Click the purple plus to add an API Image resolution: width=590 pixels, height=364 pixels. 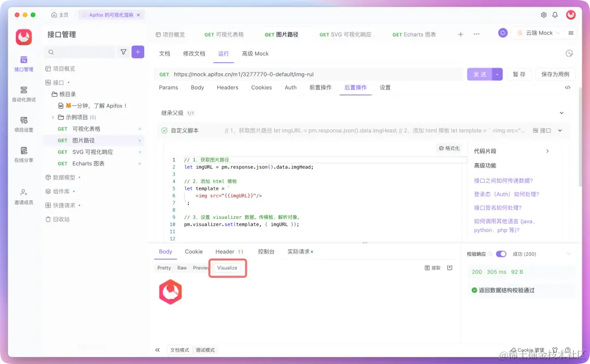[138, 52]
